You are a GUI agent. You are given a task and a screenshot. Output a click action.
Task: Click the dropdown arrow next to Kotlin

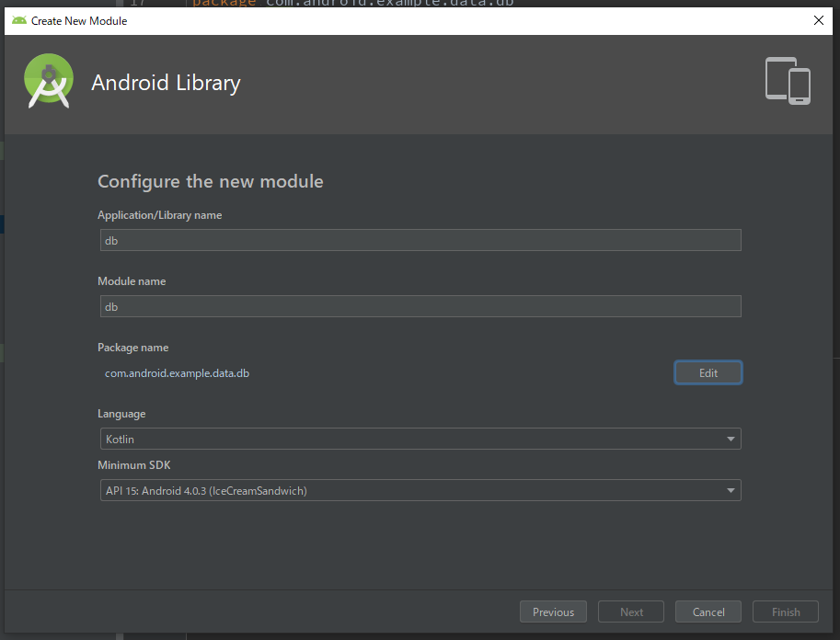[730, 439]
